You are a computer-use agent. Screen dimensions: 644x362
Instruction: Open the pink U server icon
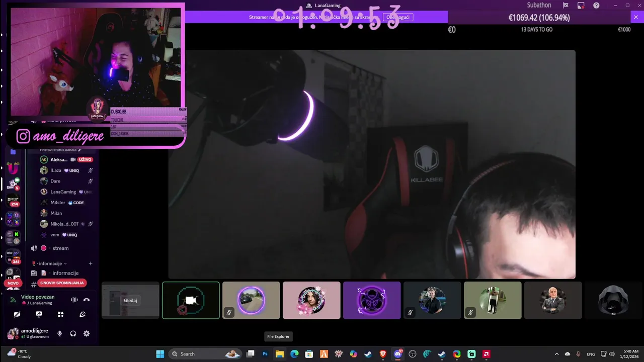13,168
